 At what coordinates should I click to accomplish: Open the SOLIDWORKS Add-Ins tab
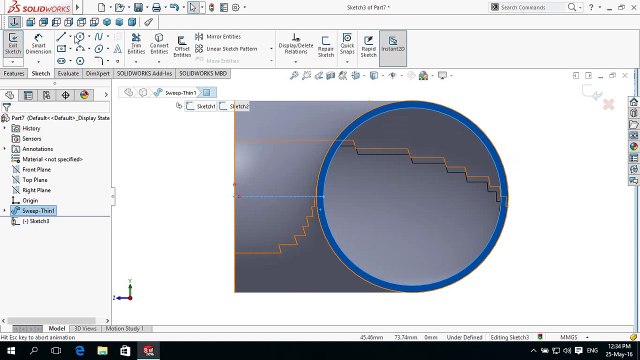tap(144, 73)
